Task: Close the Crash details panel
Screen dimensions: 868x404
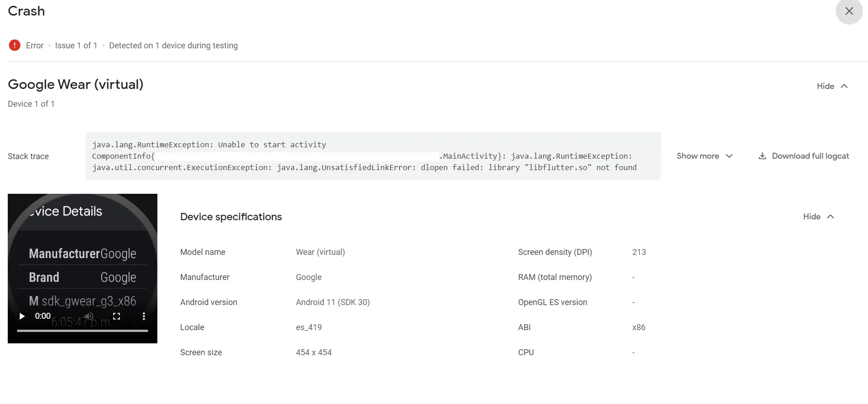Action: coord(848,11)
